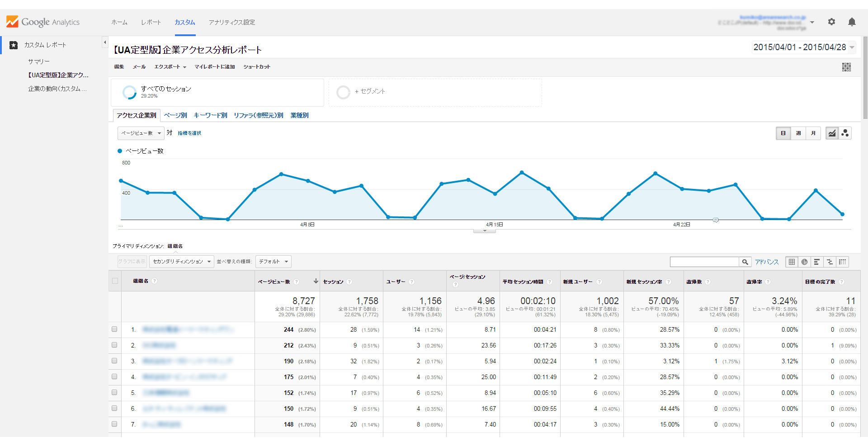868x446 pixels.
Task: Check the checkbox for row 1
Action: [x=114, y=329]
